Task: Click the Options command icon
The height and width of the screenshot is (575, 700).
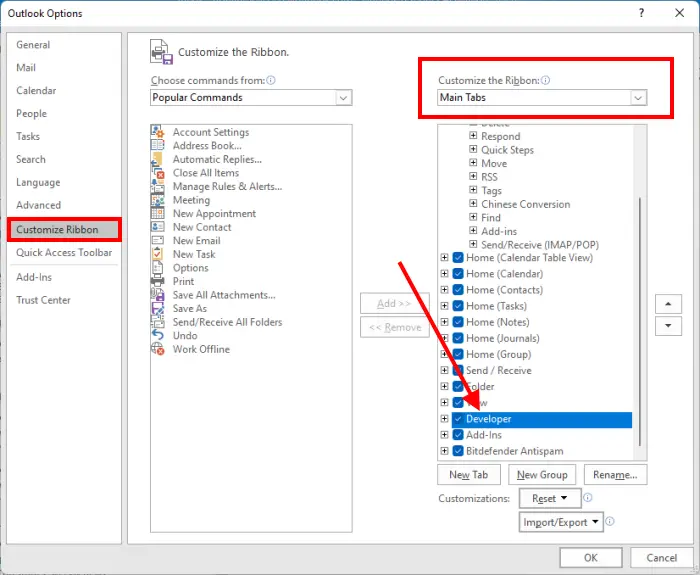Action: point(158,267)
